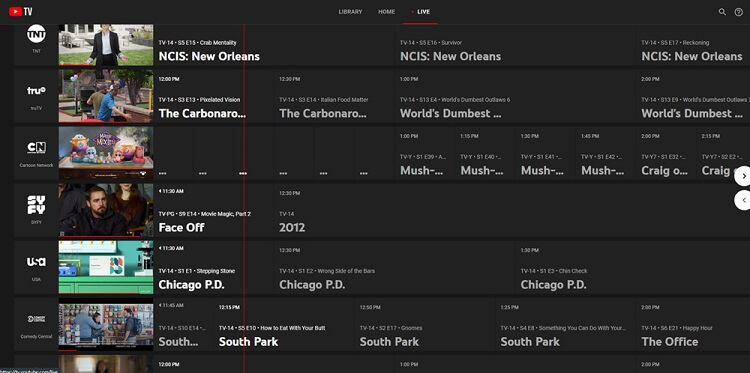Select The Office Happy Hour listing

693,324
